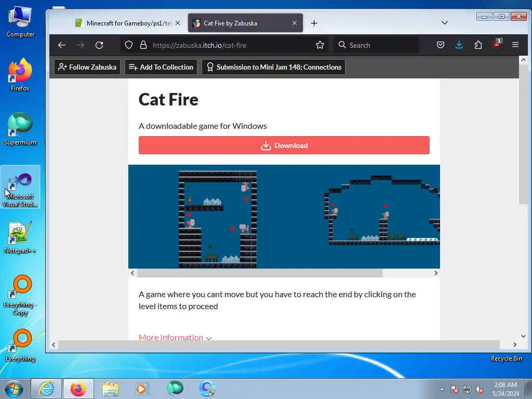Expand the More information section
The image size is (532, 399).
(175, 337)
